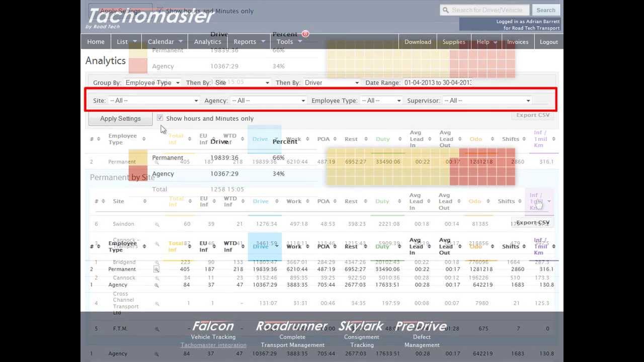
Task: Click the Date Range field
Action: [x=438, y=82]
